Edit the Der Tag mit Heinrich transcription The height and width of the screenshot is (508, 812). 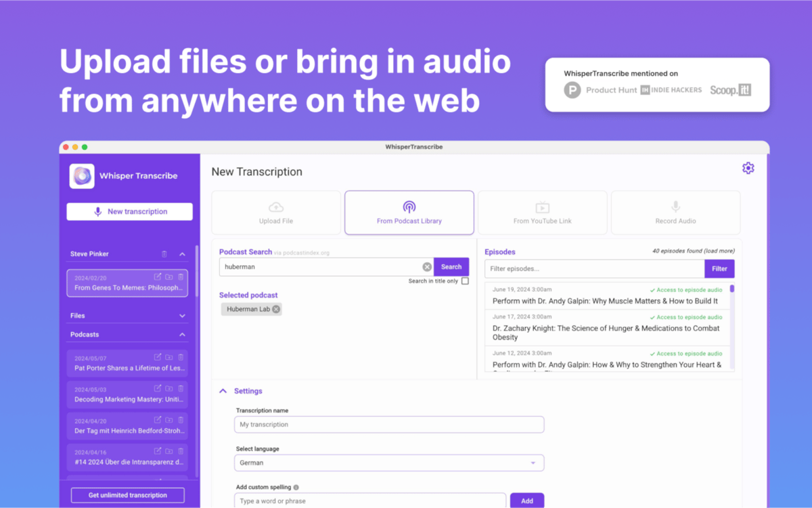coord(158,420)
